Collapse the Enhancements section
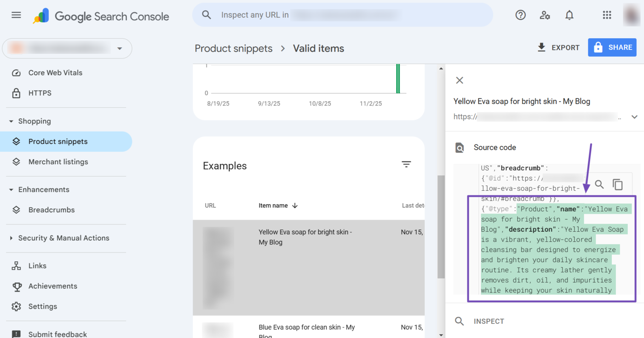 coord(11,189)
